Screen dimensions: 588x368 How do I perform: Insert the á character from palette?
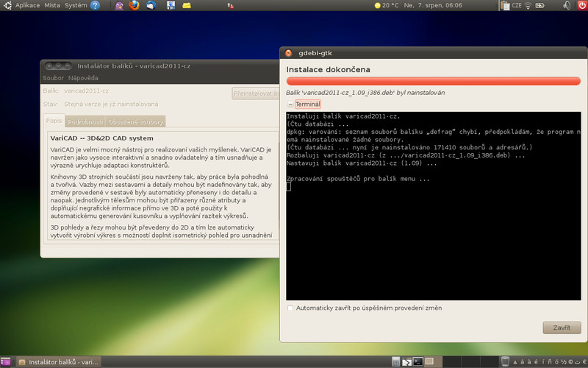pyautogui.click(x=522, y=362)
